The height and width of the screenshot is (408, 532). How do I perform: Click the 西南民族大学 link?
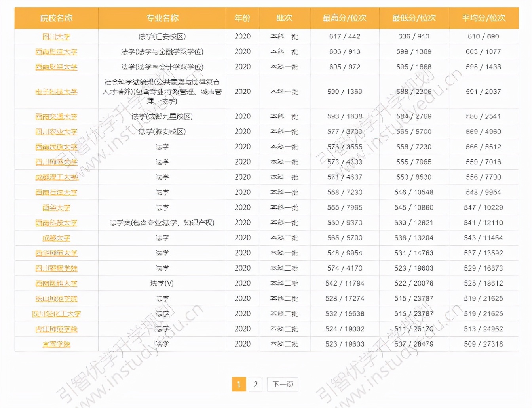click(56, 147)
